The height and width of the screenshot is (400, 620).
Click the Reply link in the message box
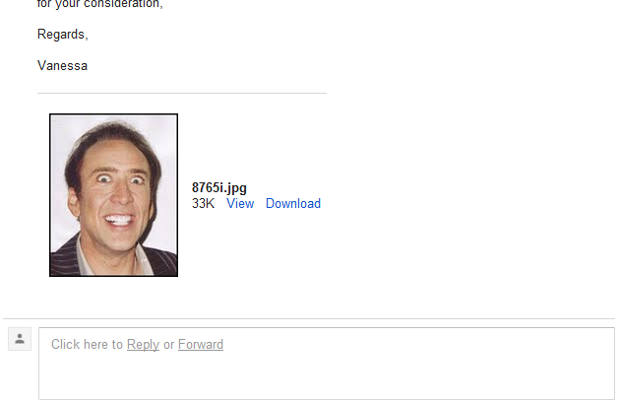pyautogui.click(x=143, y=345)
